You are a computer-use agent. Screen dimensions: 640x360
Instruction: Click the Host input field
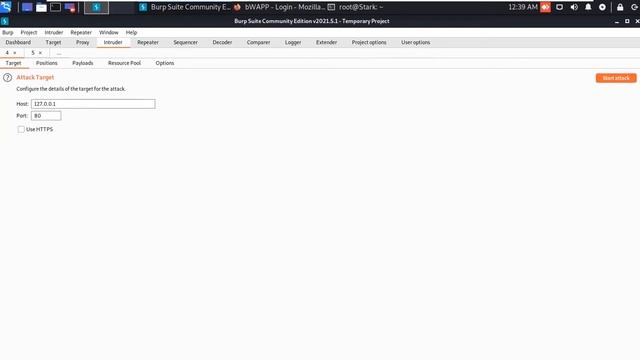[93, 104]
